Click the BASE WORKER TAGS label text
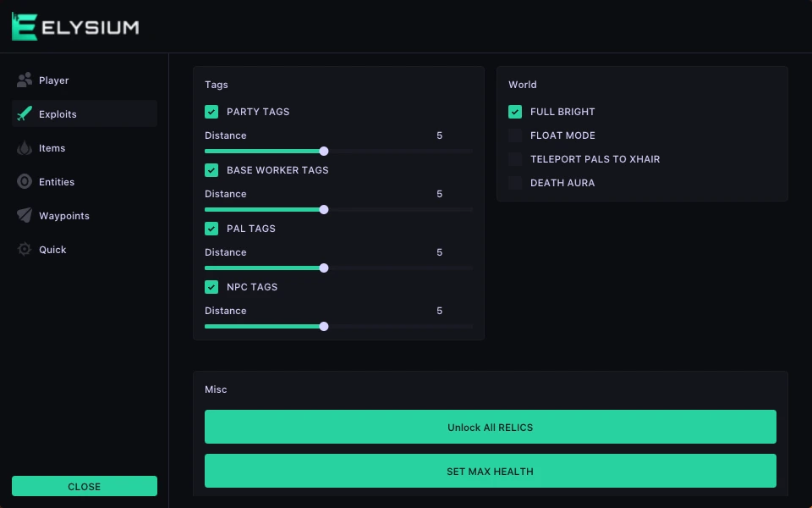This screenshot has height=508, width=812. tap(277, 170)
